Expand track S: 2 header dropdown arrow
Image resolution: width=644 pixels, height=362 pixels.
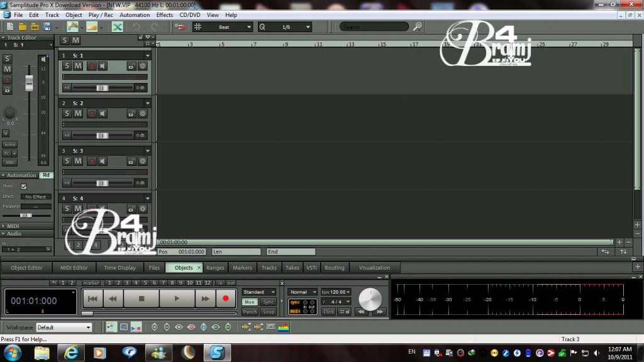click(x=147, y=102)
